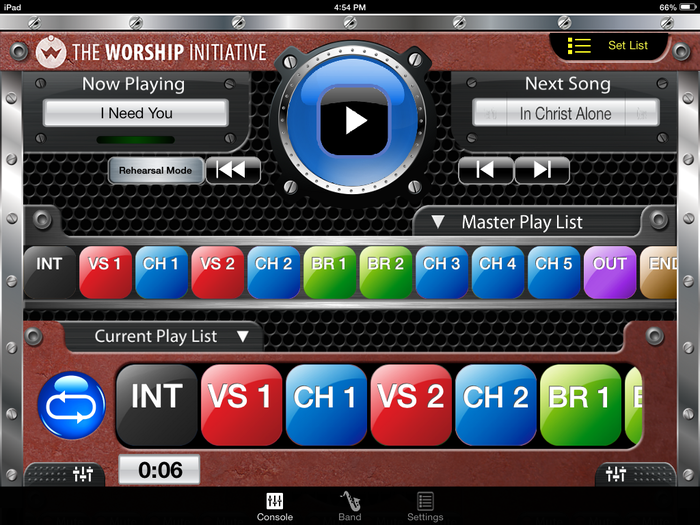Screen dimensions: 700x525
Task: Rewind to the start of the song
Action: [x=233, y=170]
